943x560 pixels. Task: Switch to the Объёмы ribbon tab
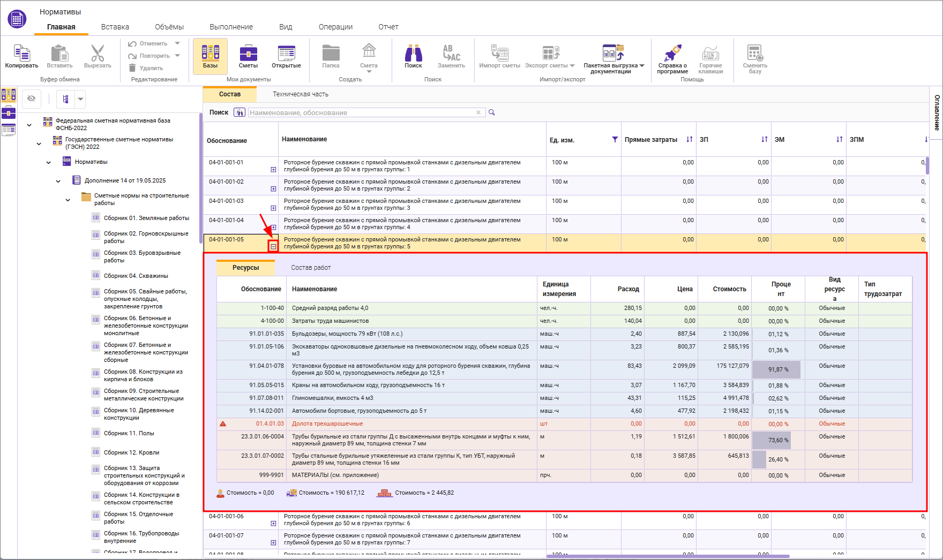(169, 27)
